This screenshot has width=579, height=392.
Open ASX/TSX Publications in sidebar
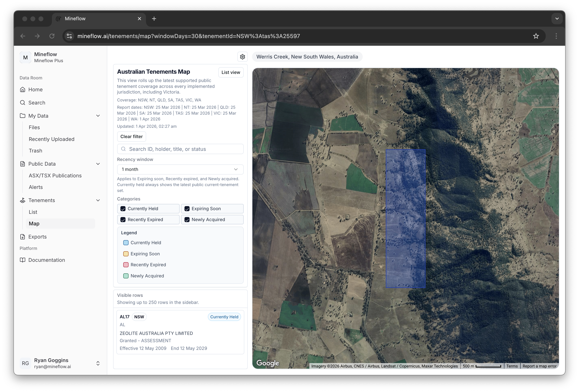coord(55,176)
